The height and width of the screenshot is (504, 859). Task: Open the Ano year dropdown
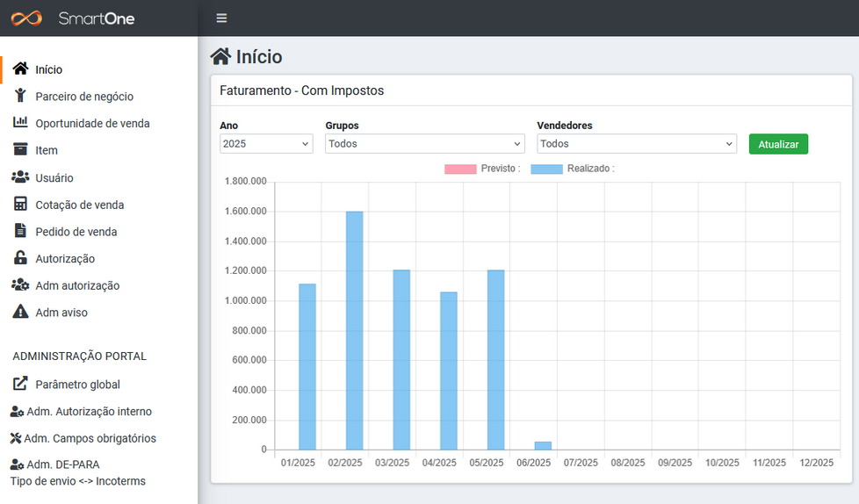(x=266, y=144)
